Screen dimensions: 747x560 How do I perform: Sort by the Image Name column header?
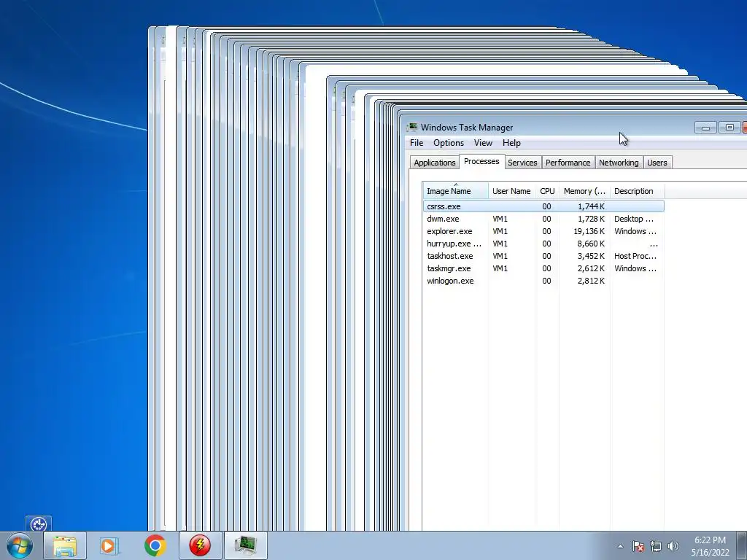455,191
